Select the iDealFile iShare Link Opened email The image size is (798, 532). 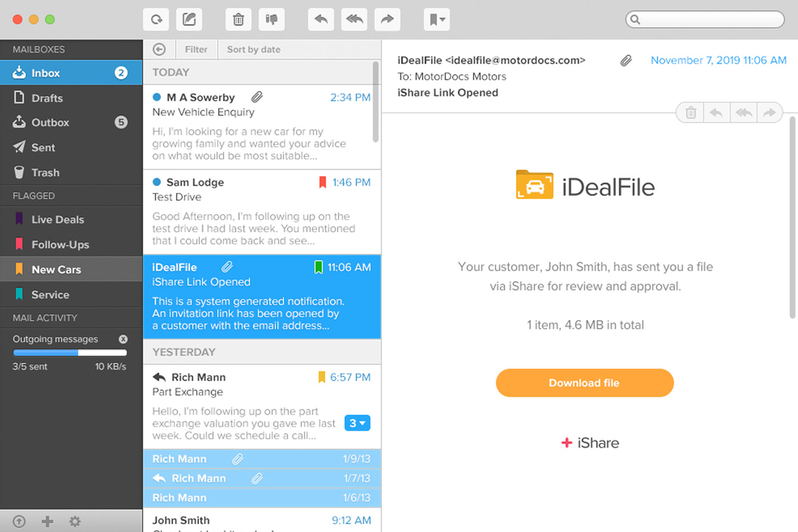[262, 297]
